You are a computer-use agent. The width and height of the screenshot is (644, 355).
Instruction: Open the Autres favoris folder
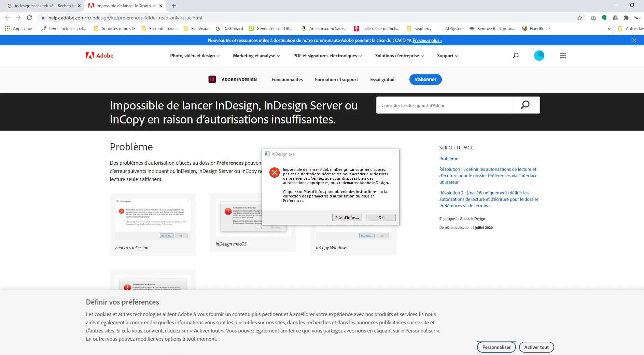(x=631, y=29)
